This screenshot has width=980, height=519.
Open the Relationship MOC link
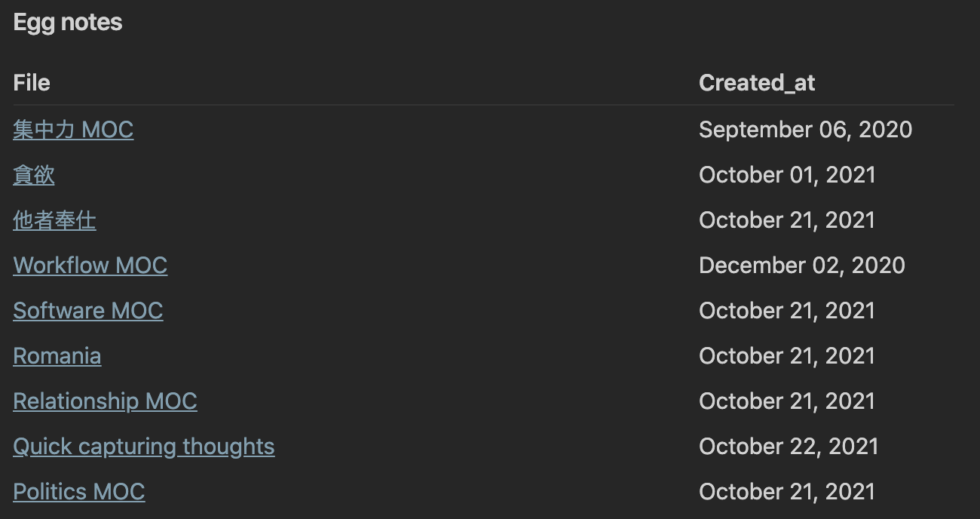[x=105, y=401]
